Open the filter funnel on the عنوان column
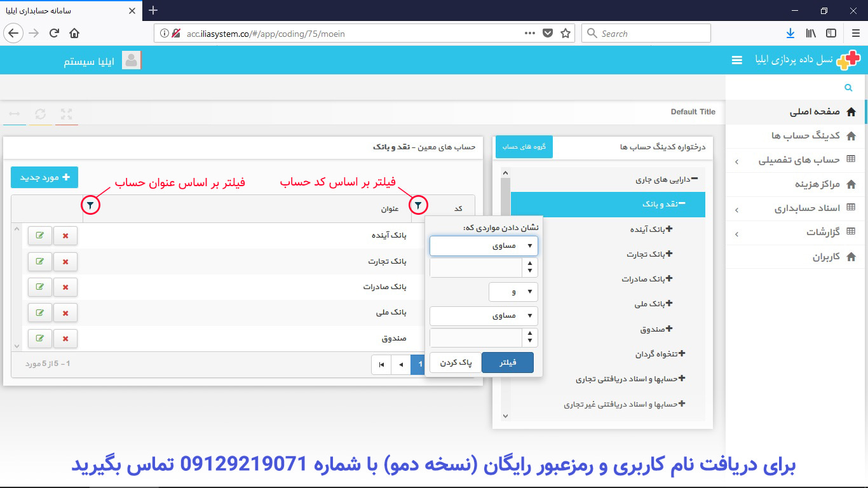 [x=90, y=205]
